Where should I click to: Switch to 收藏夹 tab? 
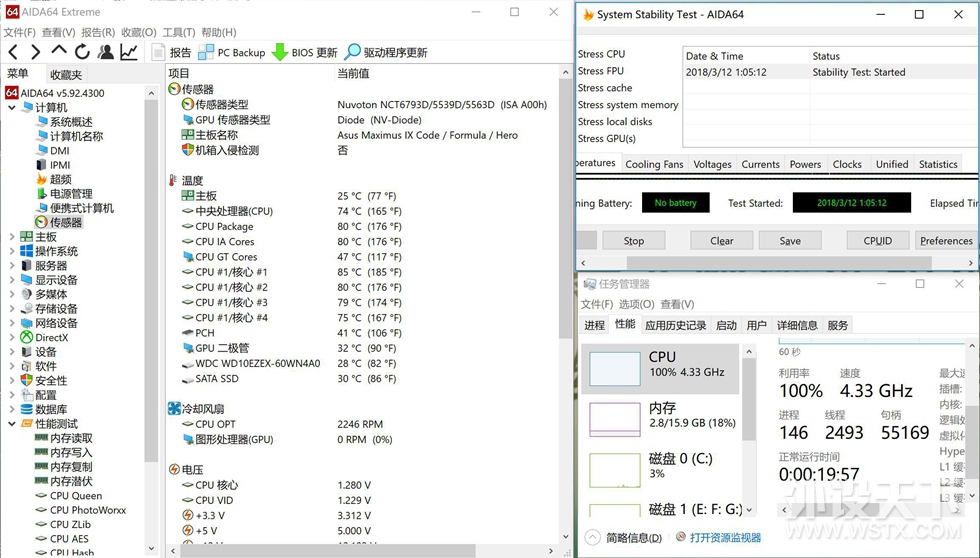[x=66, y=74]
